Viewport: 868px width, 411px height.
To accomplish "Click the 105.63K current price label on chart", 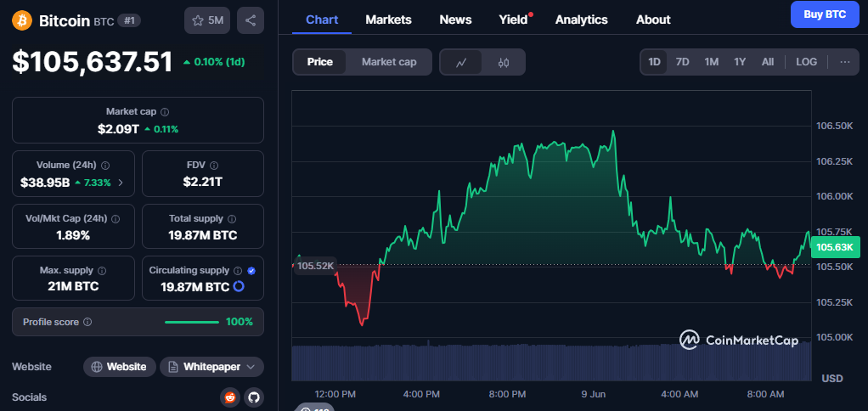I will [836, 247].
